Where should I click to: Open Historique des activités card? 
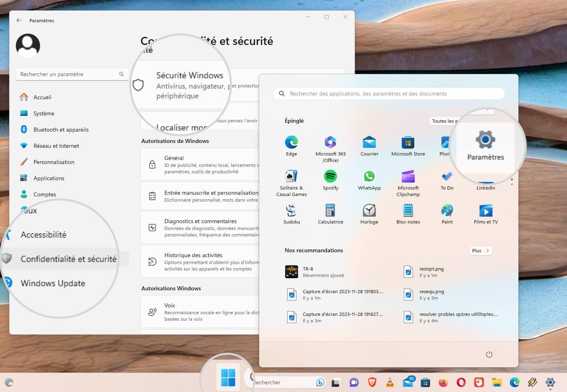coord(200,262)
